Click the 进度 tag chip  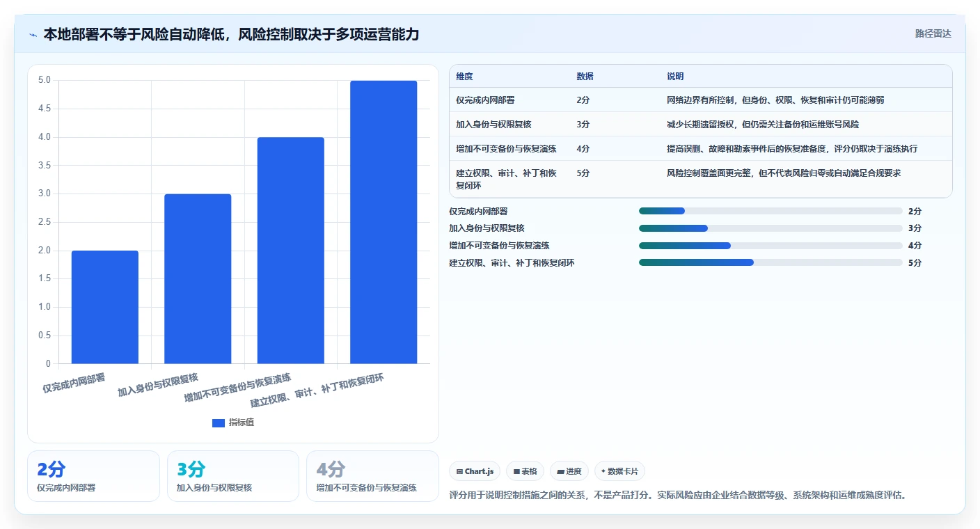tap(569, 471)
